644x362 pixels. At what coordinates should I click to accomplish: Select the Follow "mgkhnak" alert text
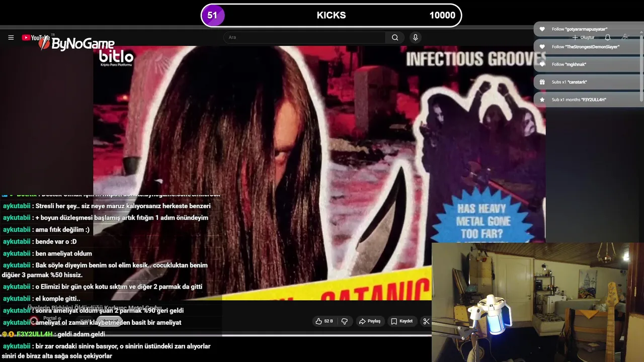[569, 64]
